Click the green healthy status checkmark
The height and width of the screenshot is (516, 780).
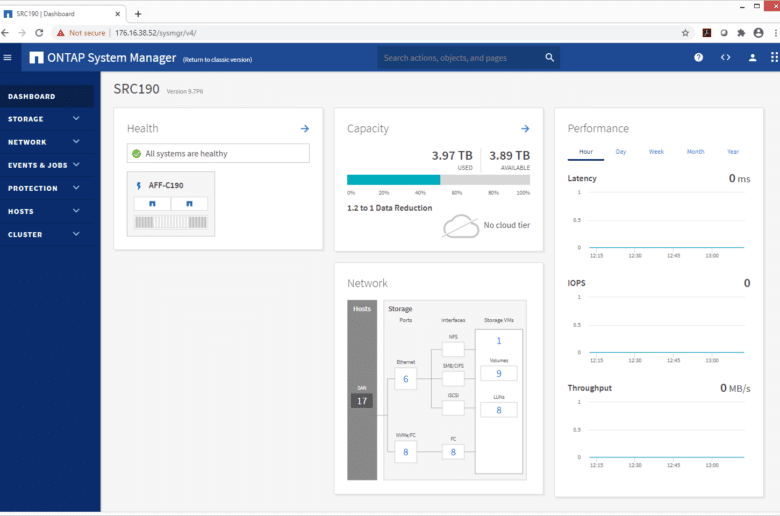136,154
